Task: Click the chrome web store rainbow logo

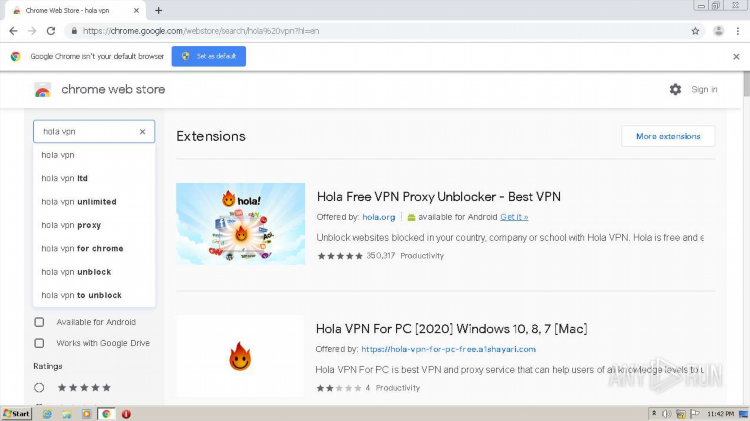Action: point(43,89)
